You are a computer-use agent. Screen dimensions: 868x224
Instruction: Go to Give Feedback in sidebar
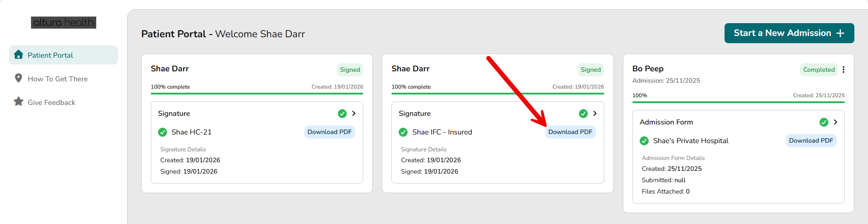click(x=51, y=102)
